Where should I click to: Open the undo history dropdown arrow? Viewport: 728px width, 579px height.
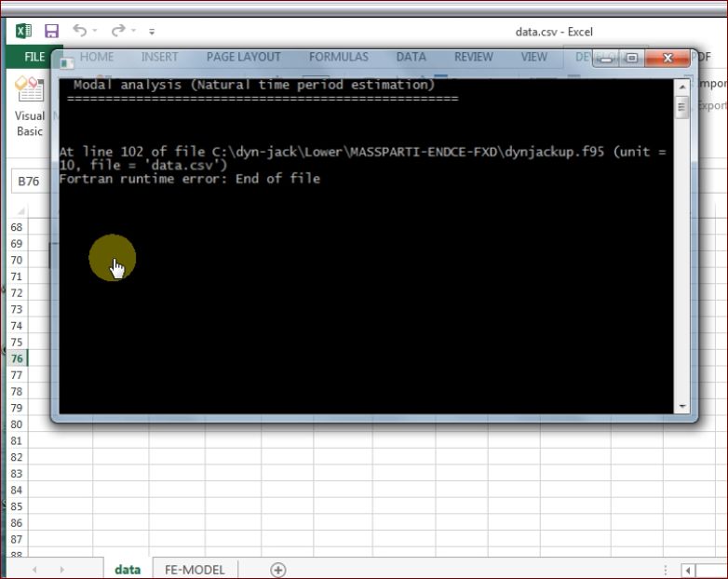(95, 31)
